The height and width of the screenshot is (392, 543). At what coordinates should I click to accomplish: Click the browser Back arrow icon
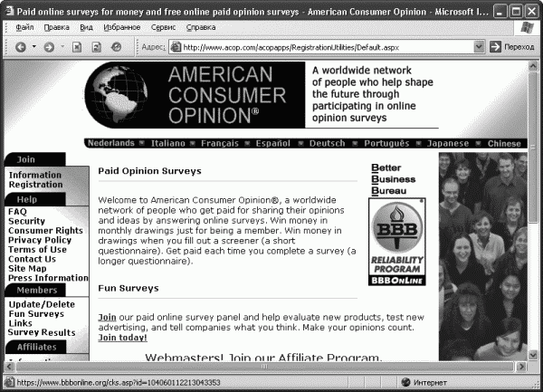[x=21, y=47]
